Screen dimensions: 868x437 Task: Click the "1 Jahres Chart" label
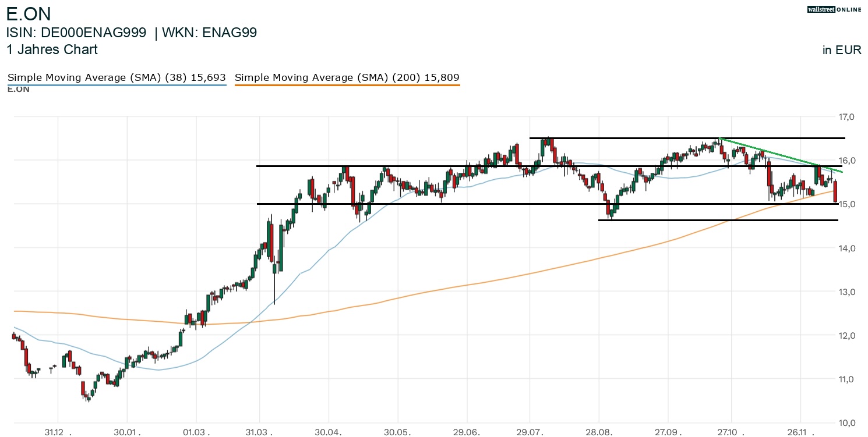(x=52, y=49)
